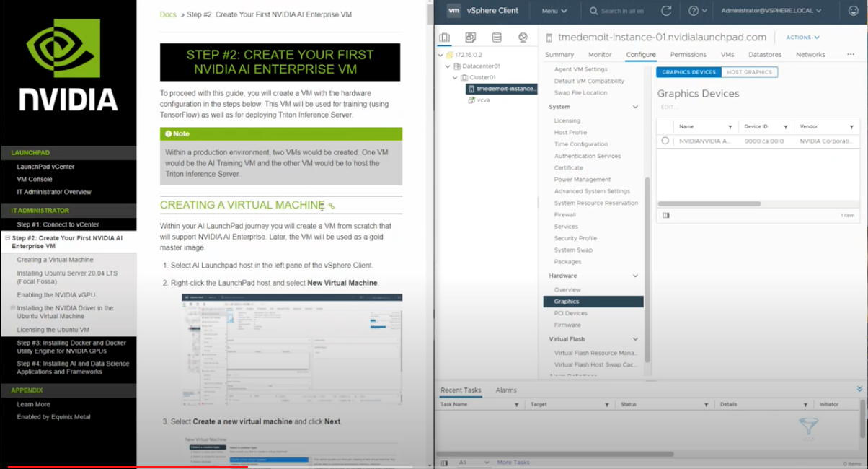Open the Actions dropdown for the host
The height and width of the screenshot is (469, 868).
coord(802,38)
